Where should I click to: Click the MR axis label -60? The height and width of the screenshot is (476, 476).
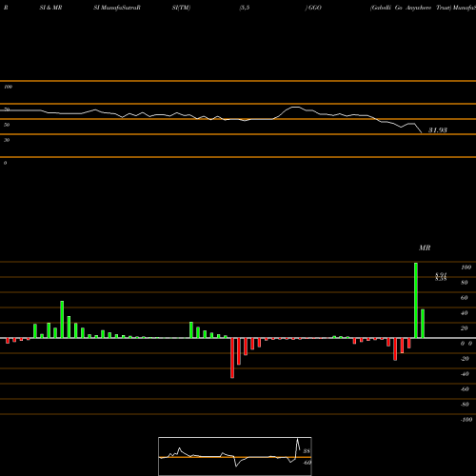click(465, 389)
